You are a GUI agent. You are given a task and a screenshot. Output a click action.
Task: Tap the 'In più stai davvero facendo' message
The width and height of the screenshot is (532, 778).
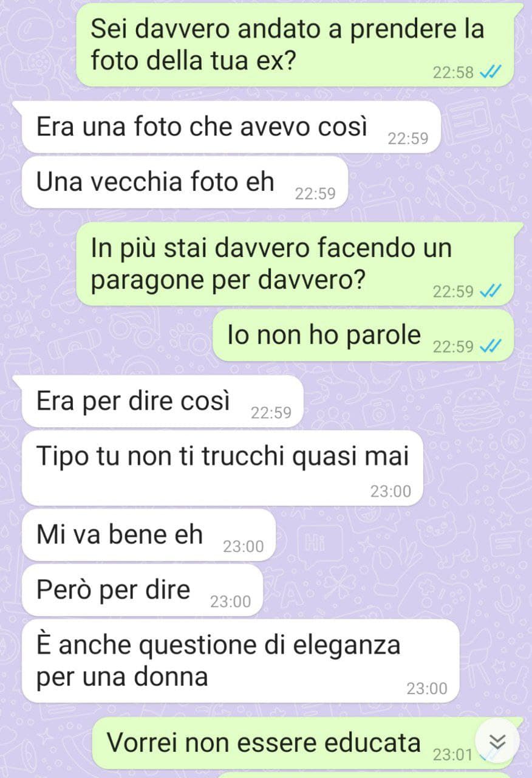(295, 264)
